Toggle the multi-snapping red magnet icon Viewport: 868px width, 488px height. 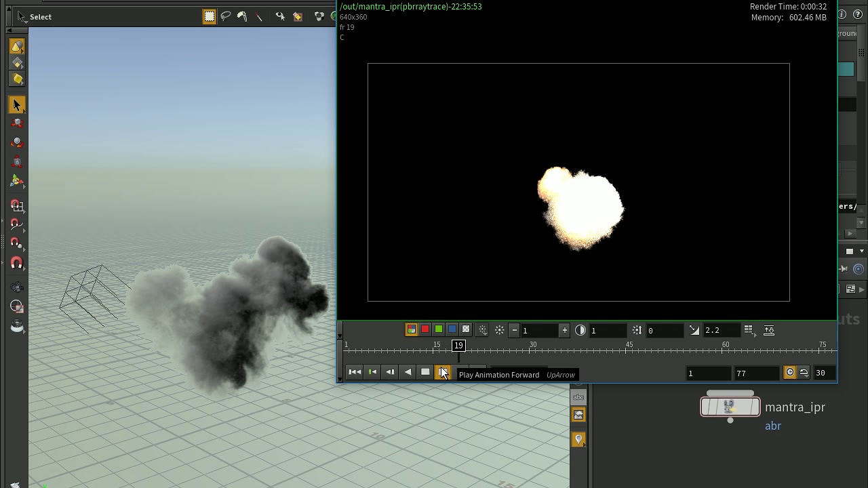17,263
